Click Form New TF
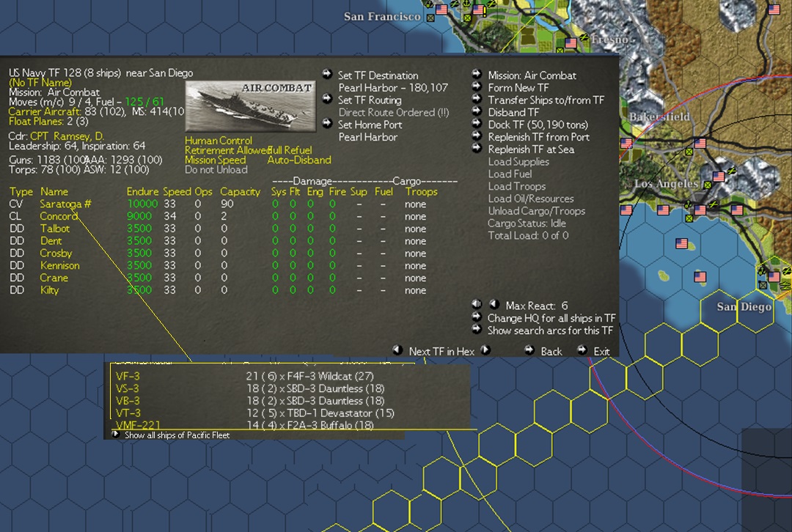Viewport: 792px width, 532px height. [x=518, y=88]
